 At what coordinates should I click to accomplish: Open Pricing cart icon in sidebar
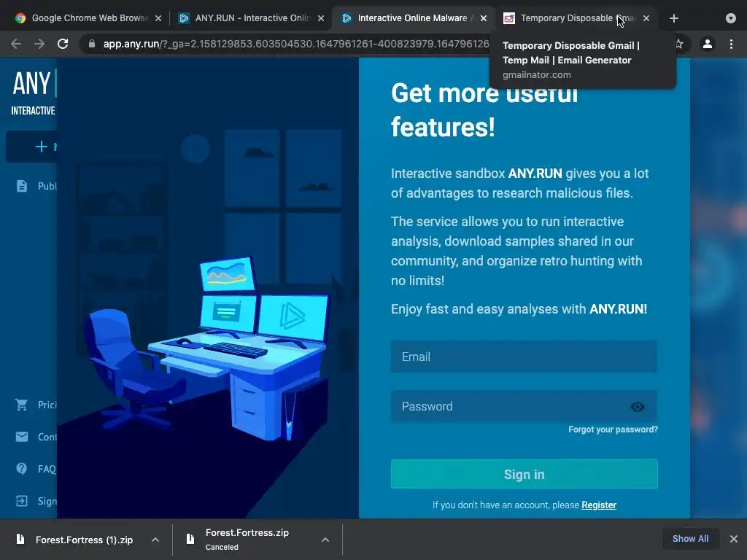click(21, 405)
